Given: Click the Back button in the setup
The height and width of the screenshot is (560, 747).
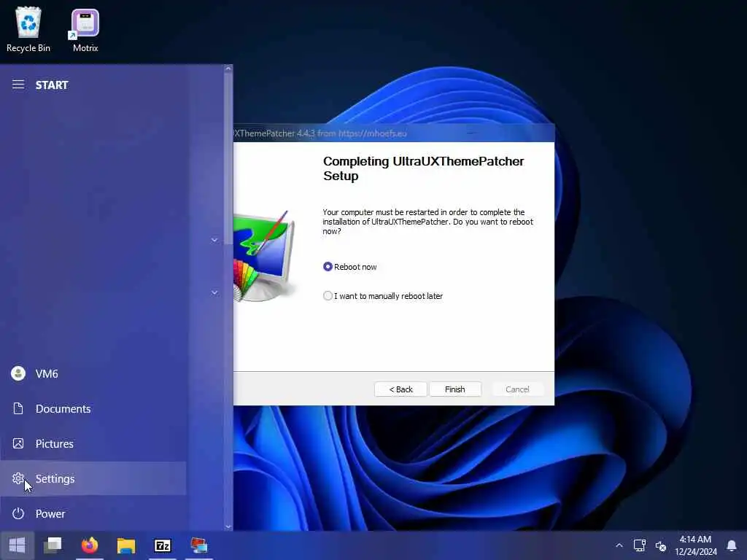Looking at the screenshot, I should pyautogui.click(x=400, y=389).
